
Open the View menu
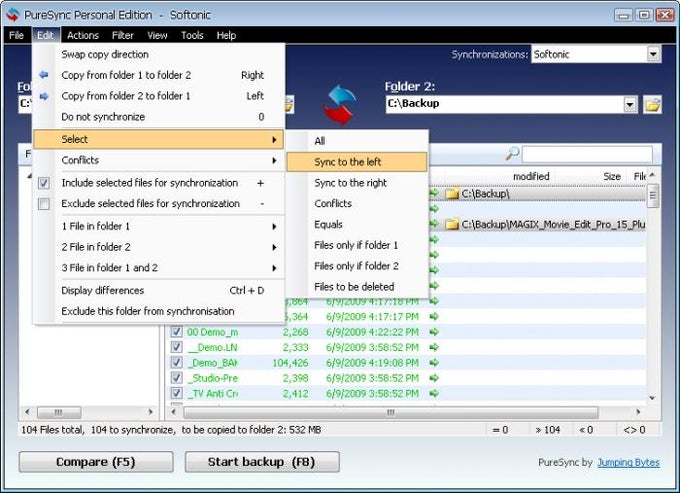point(157,35)
